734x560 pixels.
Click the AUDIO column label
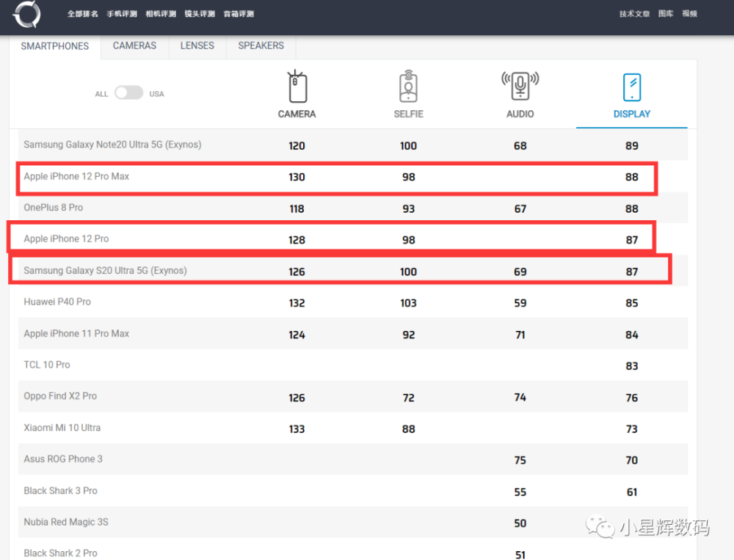520,114
